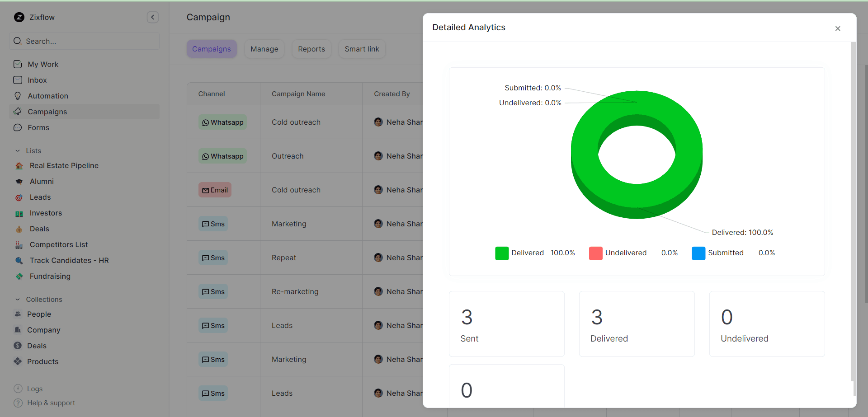
Task: Collapse the Lists section
Action: click(18, 150)
